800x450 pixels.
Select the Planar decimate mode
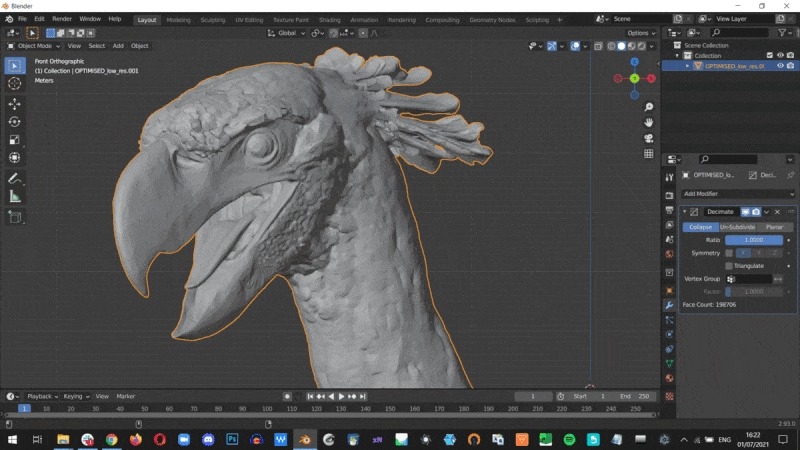[x=773, y=227]
